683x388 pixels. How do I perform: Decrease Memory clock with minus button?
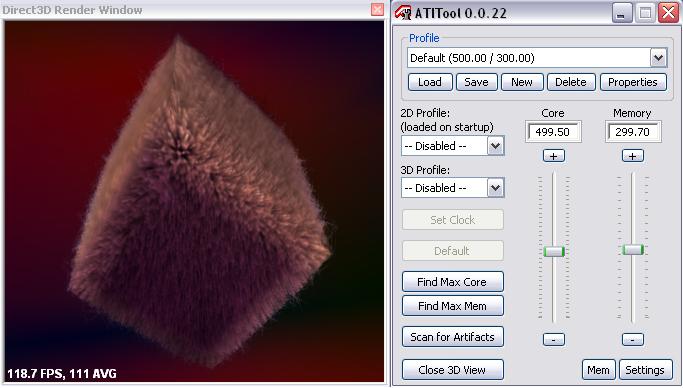coord(632,339)
